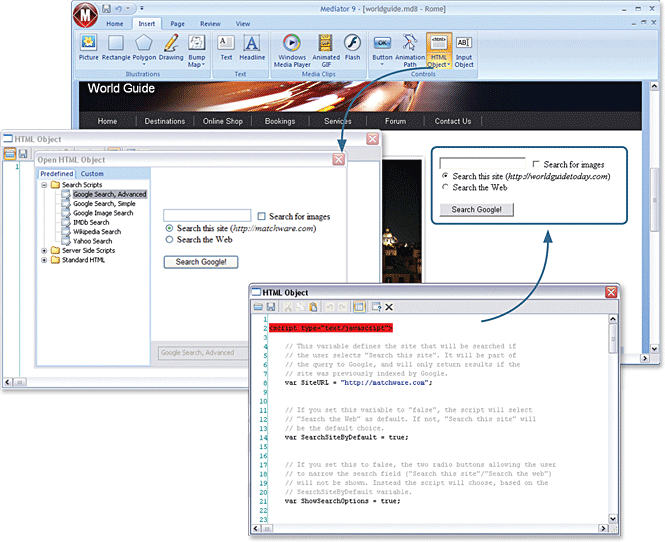Click Save icon in front HTML Object window
The height and width of the screenshot is (542, 665).
[271, 307]
